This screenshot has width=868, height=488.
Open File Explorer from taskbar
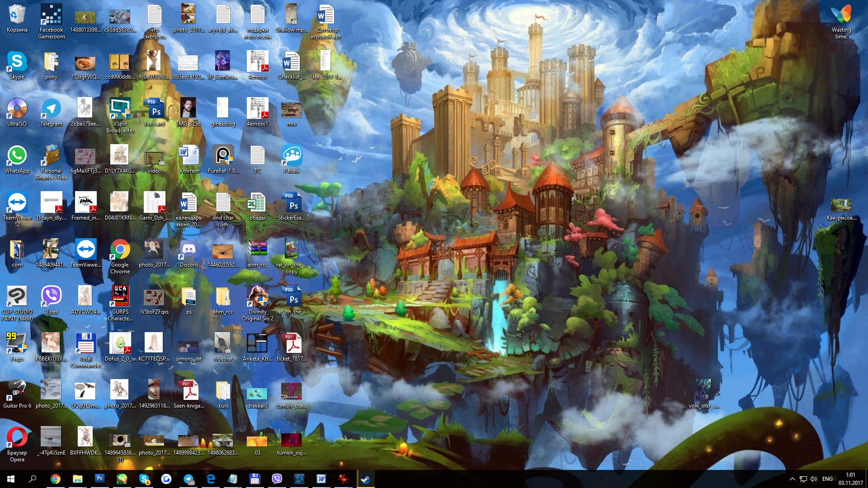77,479
